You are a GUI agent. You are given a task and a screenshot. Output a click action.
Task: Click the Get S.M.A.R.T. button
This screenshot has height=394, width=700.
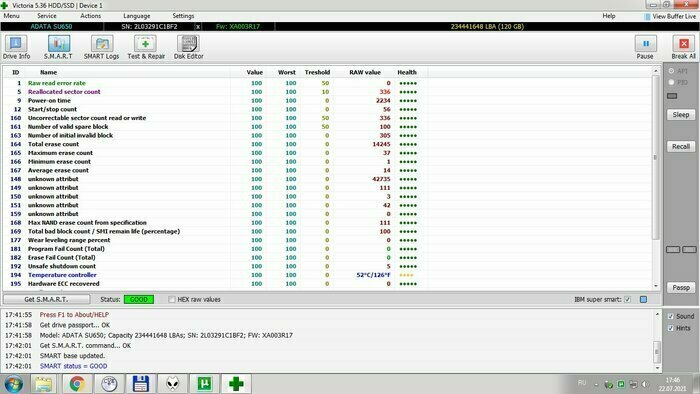[x=46, y=299]
